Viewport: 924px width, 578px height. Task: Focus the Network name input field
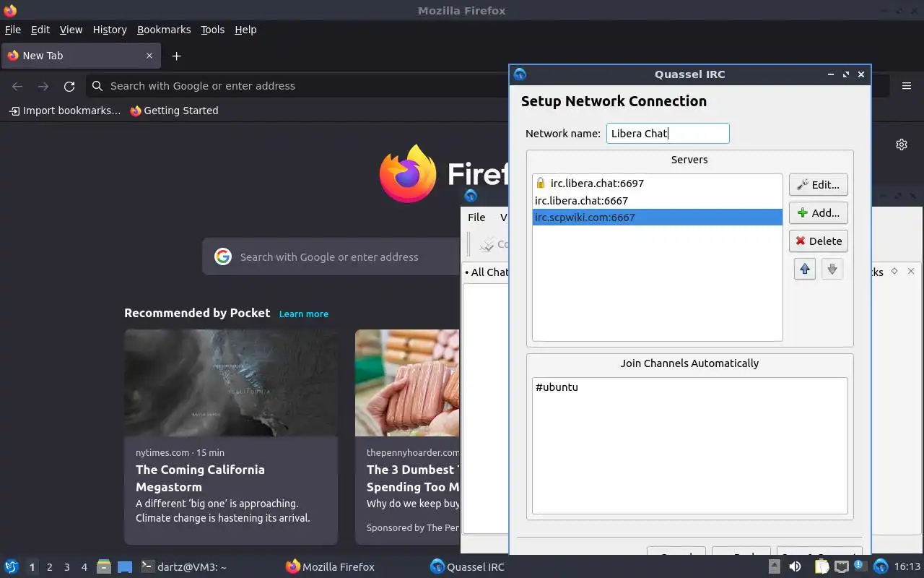click(x=668, y=134)
